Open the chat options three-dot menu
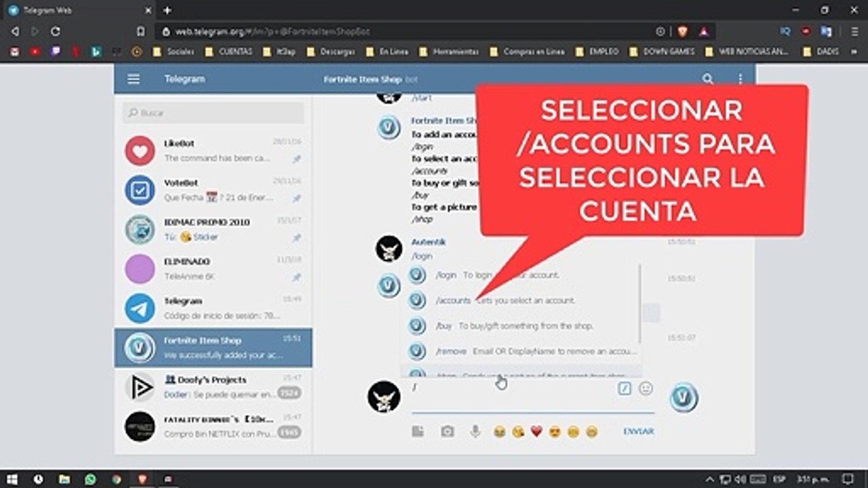Viewport: 868px width, 488px height. 741,79
